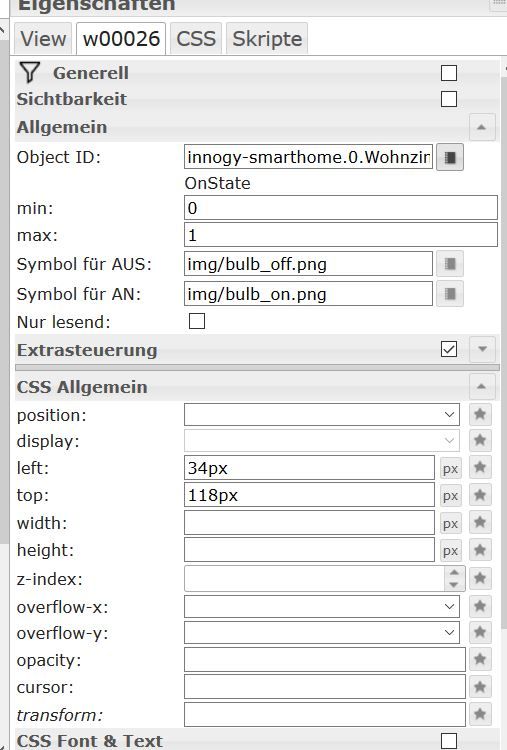
Task: Open the position dropdown
Action: [322, 415]
